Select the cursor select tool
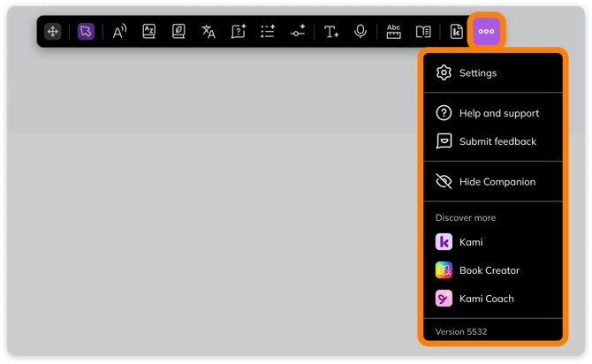Screen dimensions: 592x364 pos(86,31)
